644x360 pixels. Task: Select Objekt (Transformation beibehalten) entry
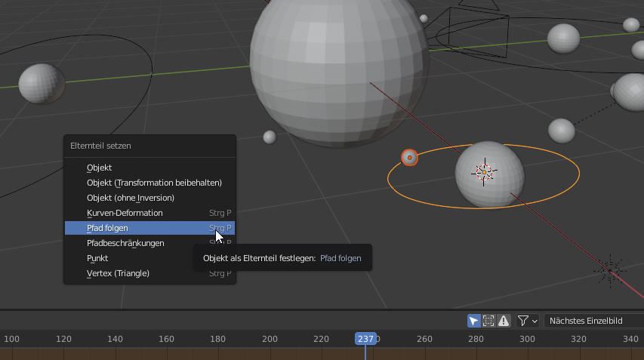coord(150,183)
